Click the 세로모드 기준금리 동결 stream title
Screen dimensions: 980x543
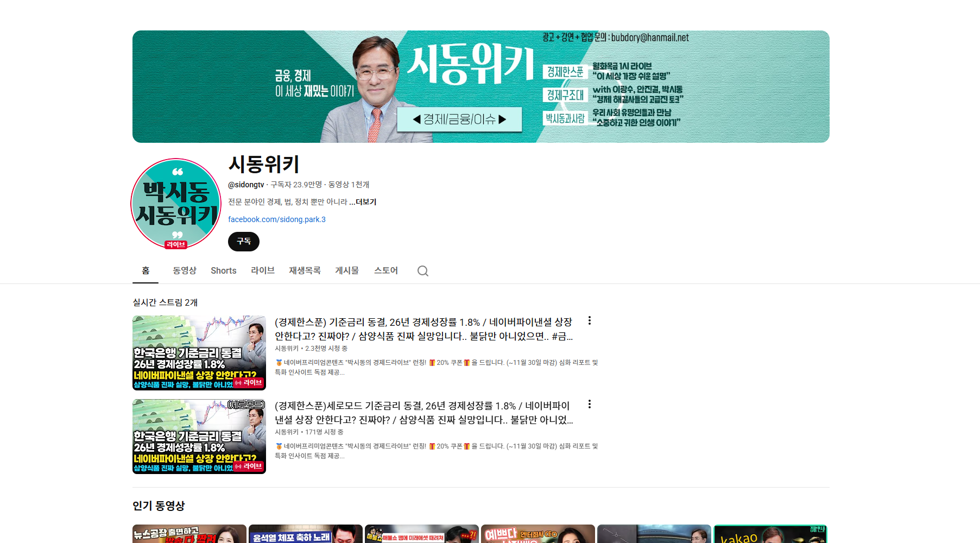pyautogui.click(x=423, y=413)
